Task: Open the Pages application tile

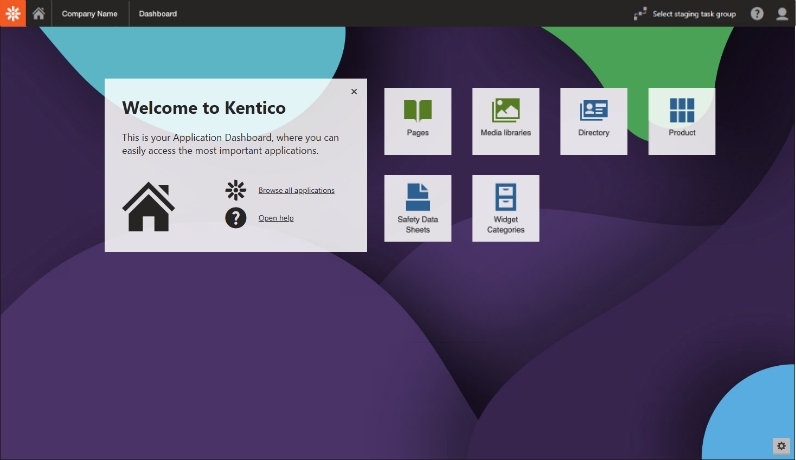Action: coord(418,121)
